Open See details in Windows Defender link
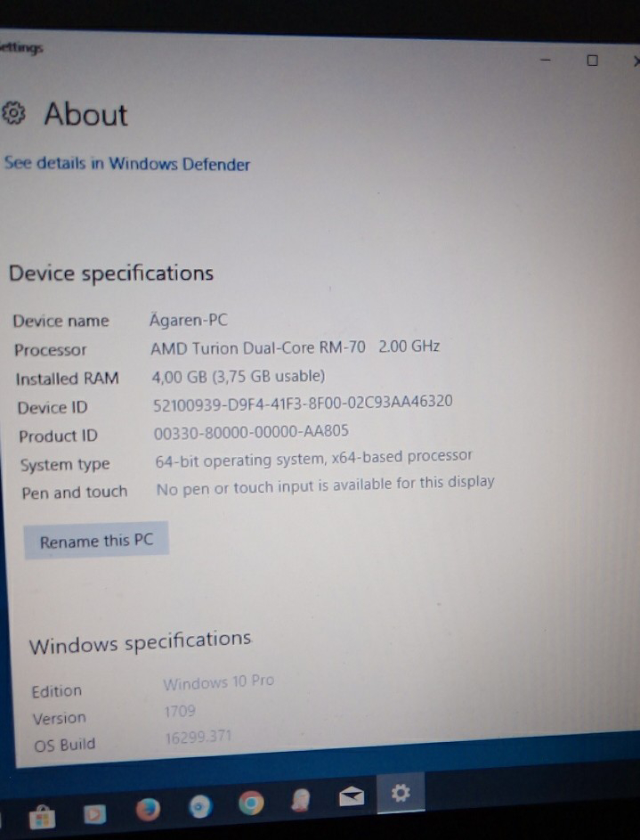The image size is (640, 840). point(126,163)
